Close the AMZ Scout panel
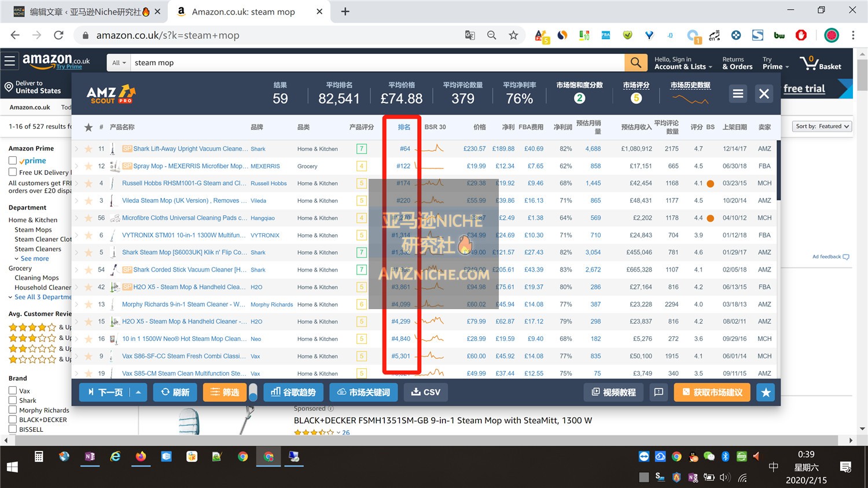 point(764,94)
